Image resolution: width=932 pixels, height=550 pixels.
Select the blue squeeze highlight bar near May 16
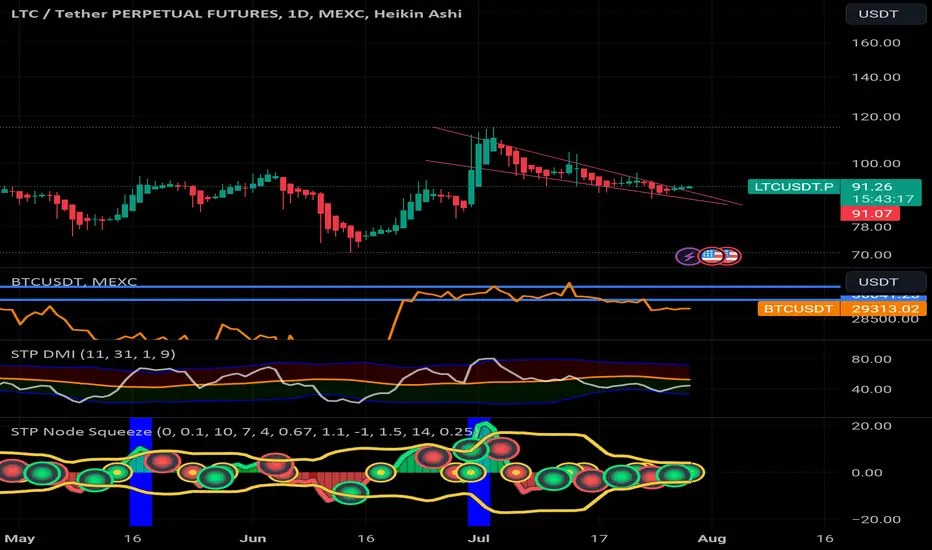[141, 473]
